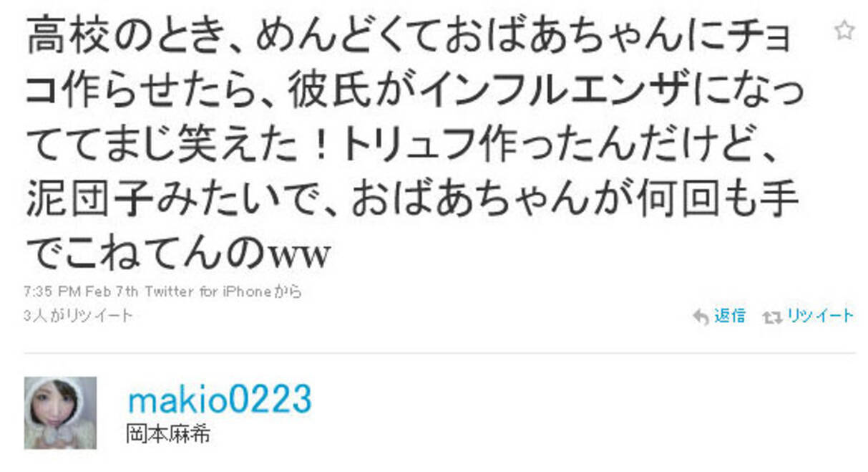Open the 7:35 PM Feb 7th timestamp
868x472 pixels.
pyautogui.click(x=82, y=292)
